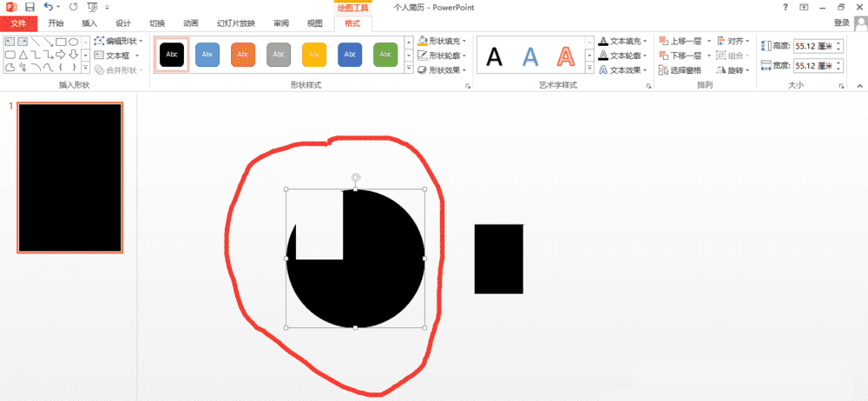This screenshot has height=401, width=868.
Task: Select the 格式 tab
Action: pyautogui.click(x=352, y=23)
